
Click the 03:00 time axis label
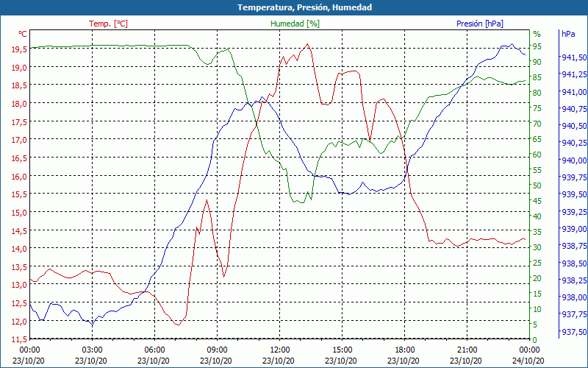tap(93, 350)
